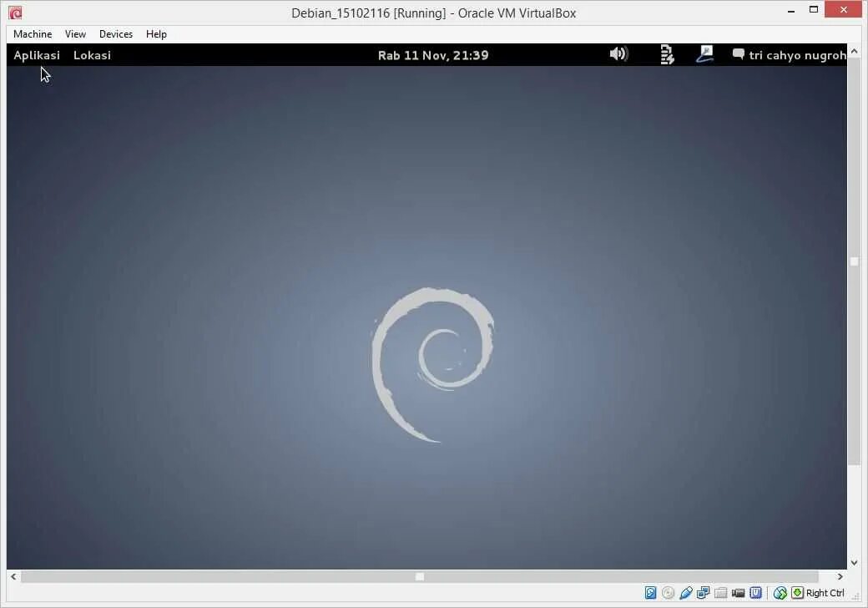Close the VirtualBox window

(844, 9)
